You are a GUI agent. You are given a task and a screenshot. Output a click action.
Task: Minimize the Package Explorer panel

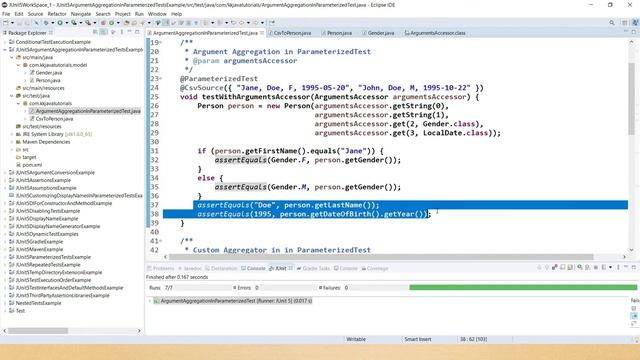coord(129,32)
